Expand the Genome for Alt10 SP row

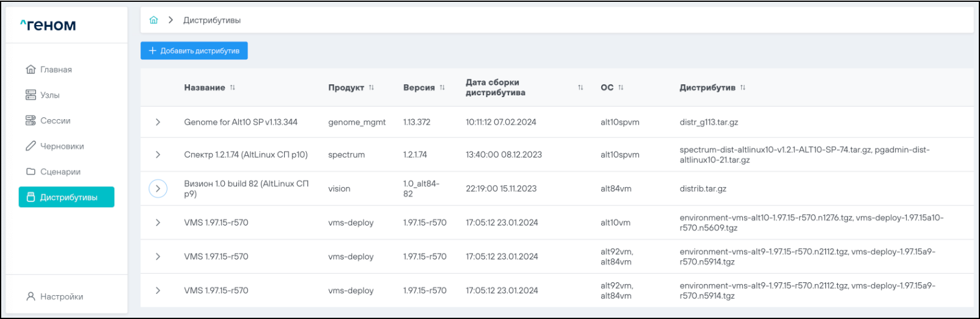158,122
